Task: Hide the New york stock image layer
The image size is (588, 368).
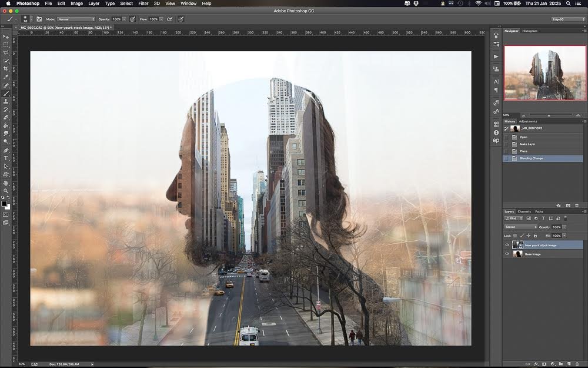Action: [x=507, y=245]
